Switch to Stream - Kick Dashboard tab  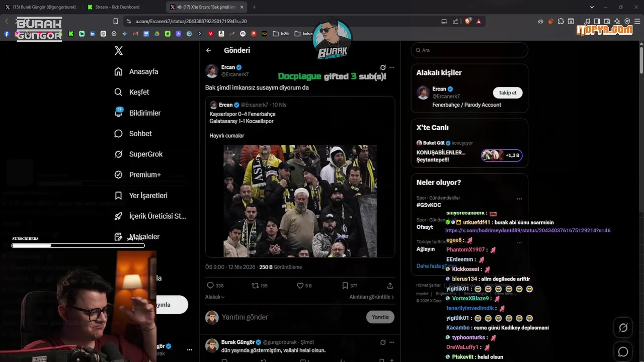point(123,7)
